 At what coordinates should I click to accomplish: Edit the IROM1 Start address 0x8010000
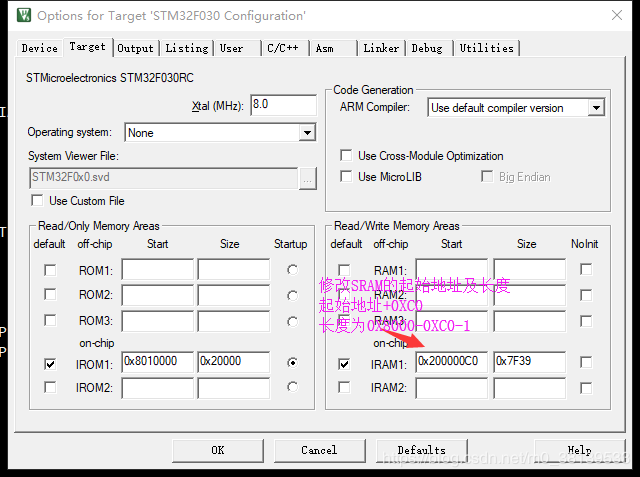pos(158,362)
